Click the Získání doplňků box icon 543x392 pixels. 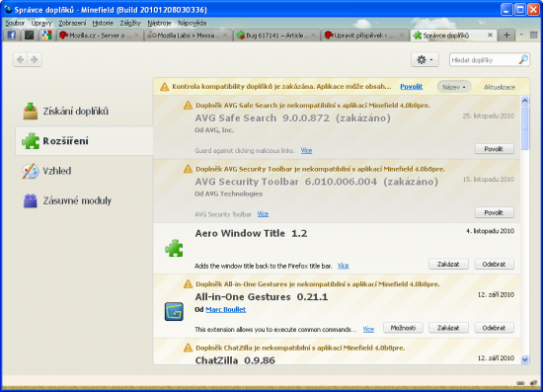coord(31,112)
